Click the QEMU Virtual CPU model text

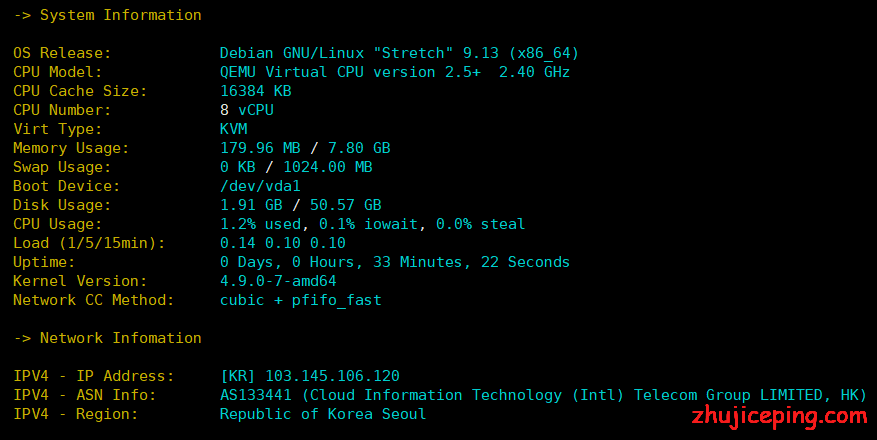pos(350,72)
